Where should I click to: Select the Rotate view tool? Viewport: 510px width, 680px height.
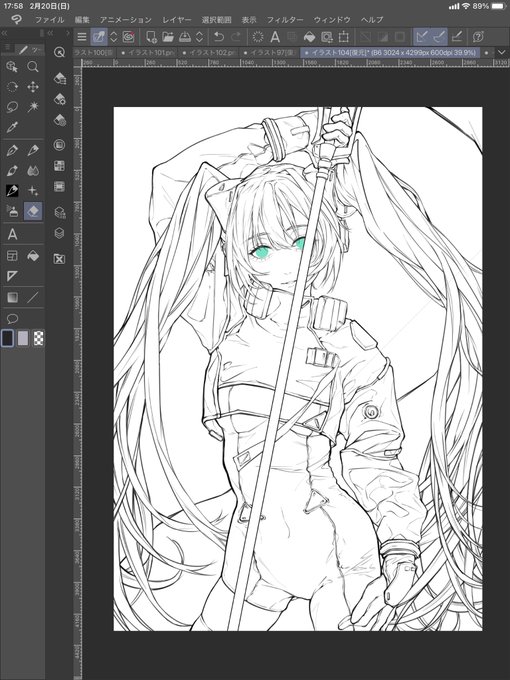12,87
